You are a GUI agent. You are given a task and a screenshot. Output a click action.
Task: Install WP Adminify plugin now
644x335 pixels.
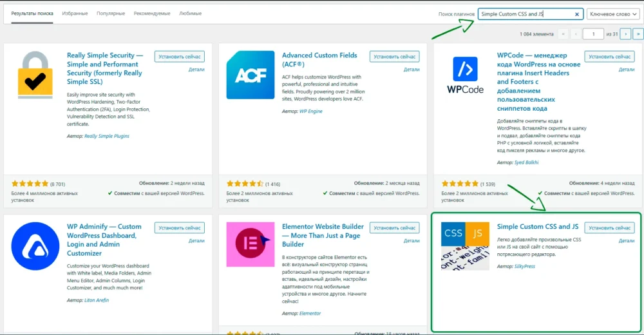pyautogui.click(x=180, y=227)
